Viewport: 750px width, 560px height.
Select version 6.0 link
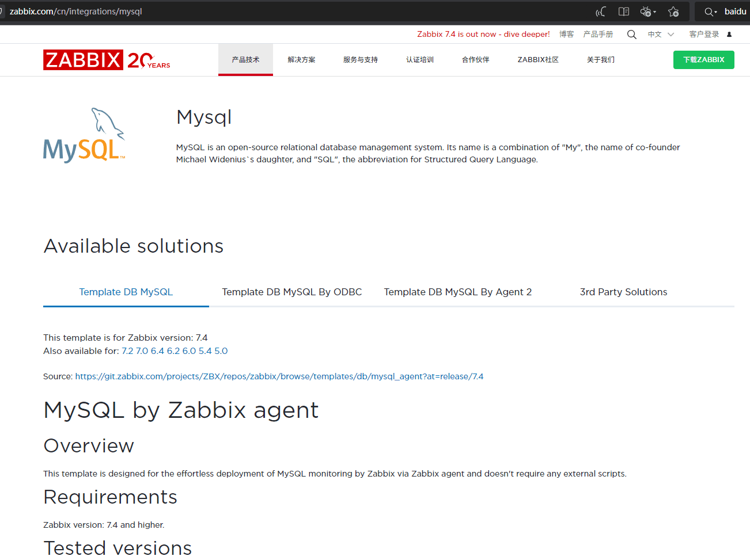coord(189,351)
